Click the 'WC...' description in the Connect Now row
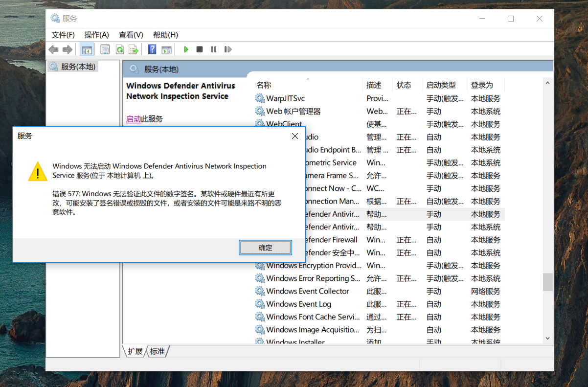The width and height of the screenshot is (588, 387). 376,188
